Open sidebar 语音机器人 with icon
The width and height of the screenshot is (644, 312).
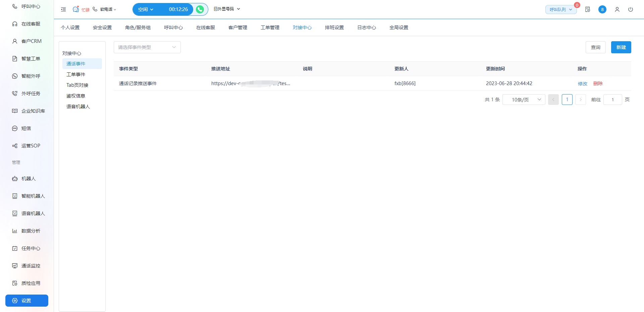pos(27,213)
